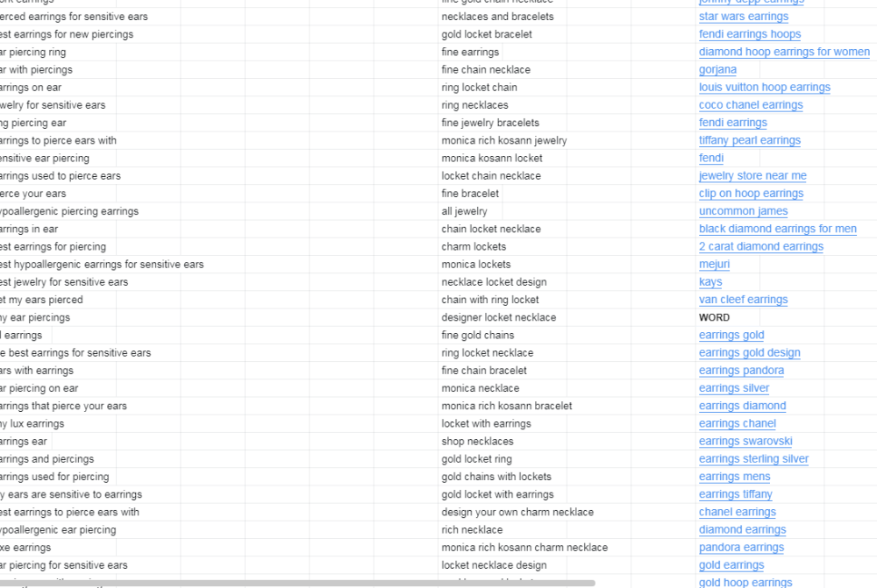Open the "2 carat diamond earrings" link

(760, 246)
